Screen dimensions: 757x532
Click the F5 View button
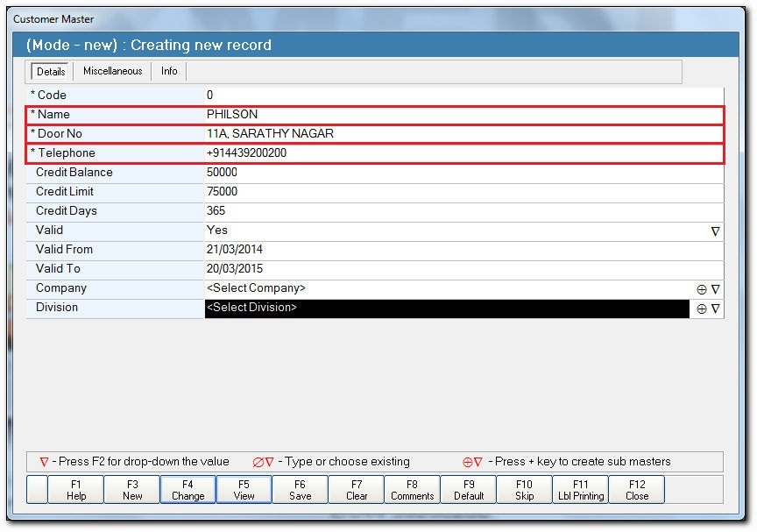(244, 490)
